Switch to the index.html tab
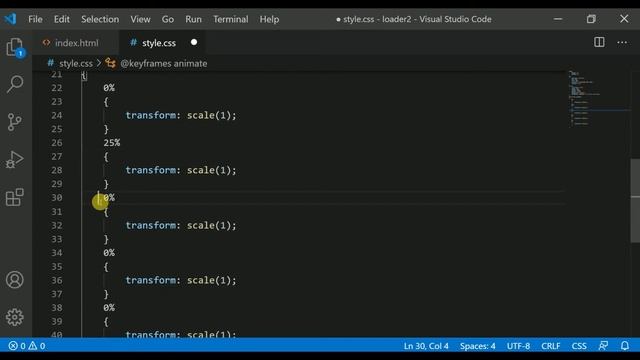 76,43
